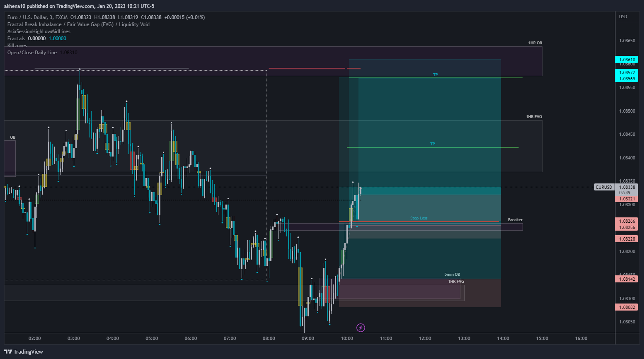
Task: Click the 12:00 time axis label
Action: click(x=425, y=338)
